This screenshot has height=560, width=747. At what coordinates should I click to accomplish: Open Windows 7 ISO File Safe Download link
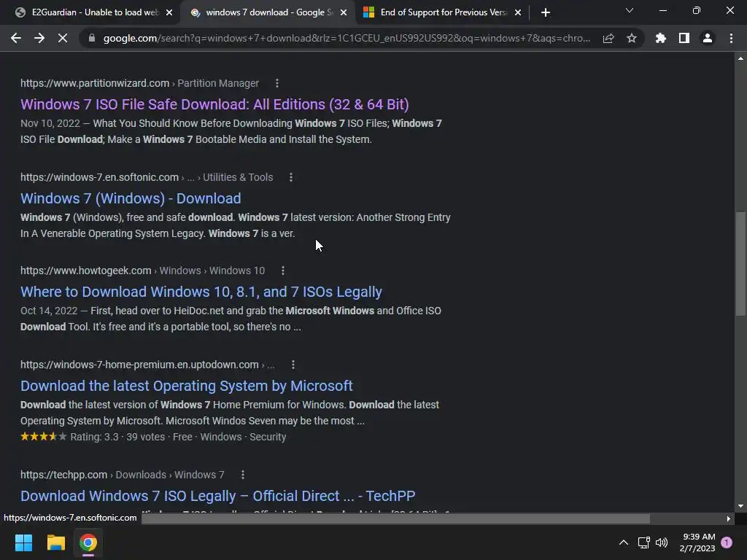pos(214,104)
